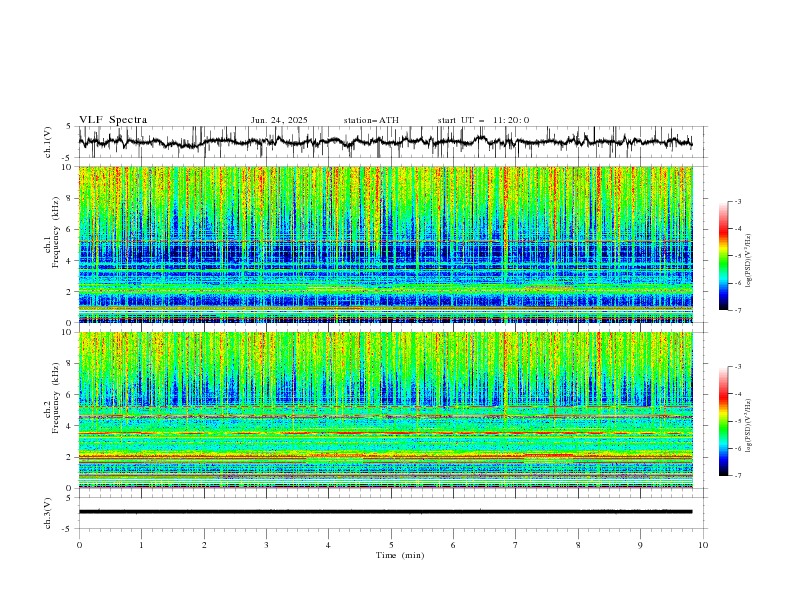Click the time axis tick label "6"

click(x=453, y=545)
